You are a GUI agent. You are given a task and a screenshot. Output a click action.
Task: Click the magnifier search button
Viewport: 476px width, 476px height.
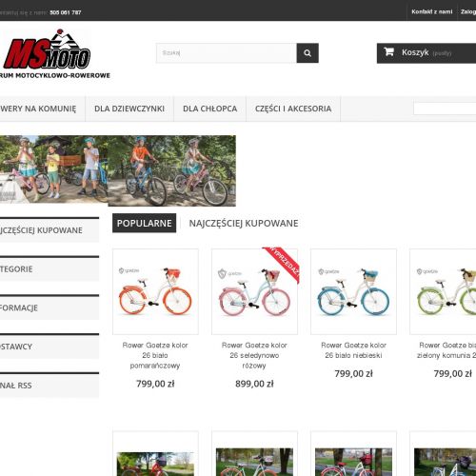tap(307, 53)
